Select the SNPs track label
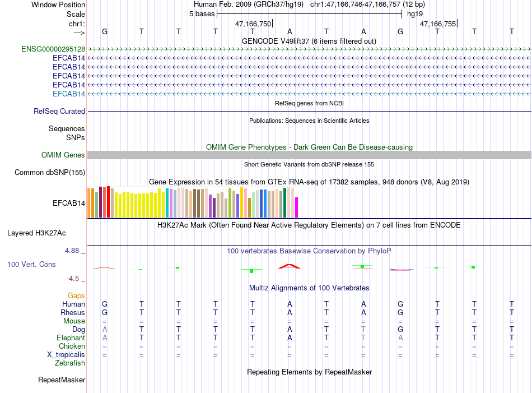 click(x=76, y=137)
